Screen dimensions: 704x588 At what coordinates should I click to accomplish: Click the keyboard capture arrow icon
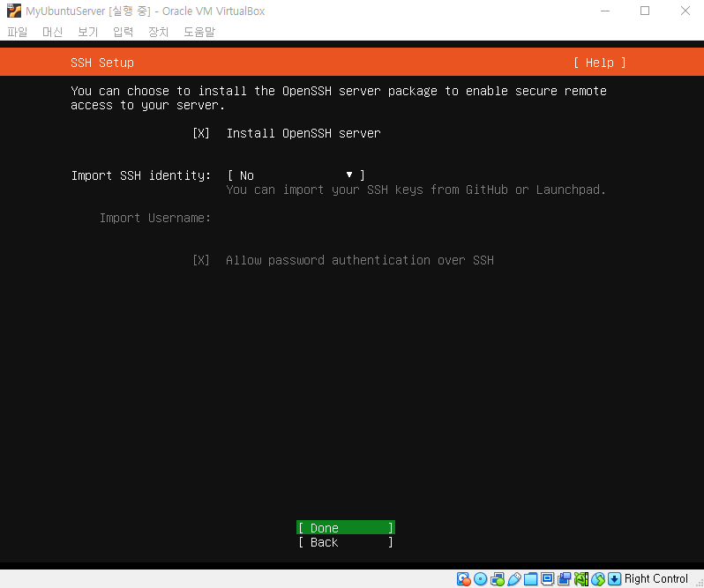615,579
